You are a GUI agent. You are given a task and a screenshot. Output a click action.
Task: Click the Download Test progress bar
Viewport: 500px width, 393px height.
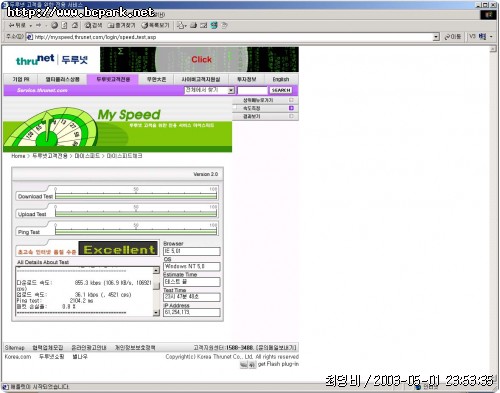pos(136,196)
